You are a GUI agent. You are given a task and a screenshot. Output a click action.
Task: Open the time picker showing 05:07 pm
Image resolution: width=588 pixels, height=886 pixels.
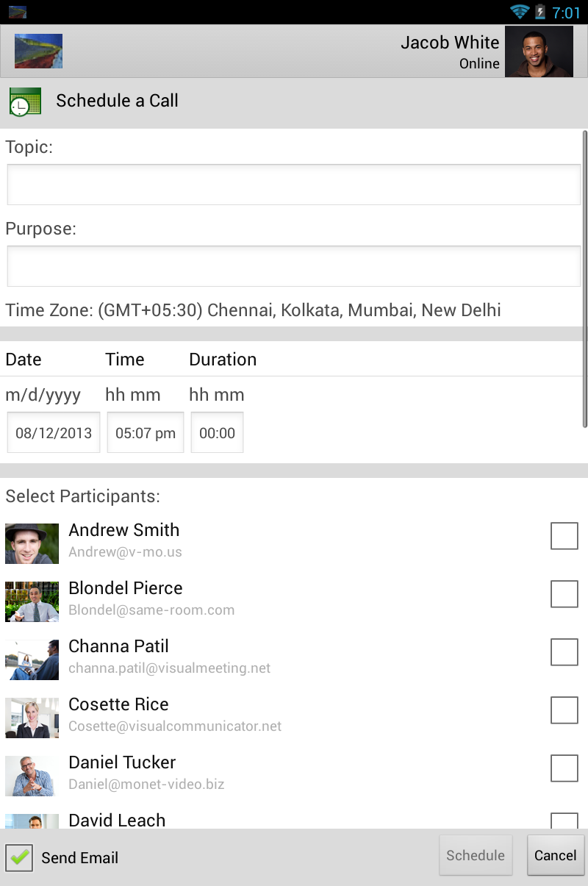(146, 432)
